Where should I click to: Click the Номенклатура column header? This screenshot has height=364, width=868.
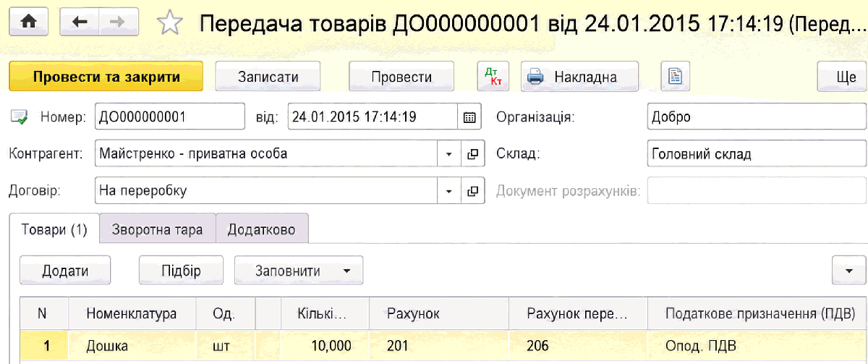tap(132, 313)
